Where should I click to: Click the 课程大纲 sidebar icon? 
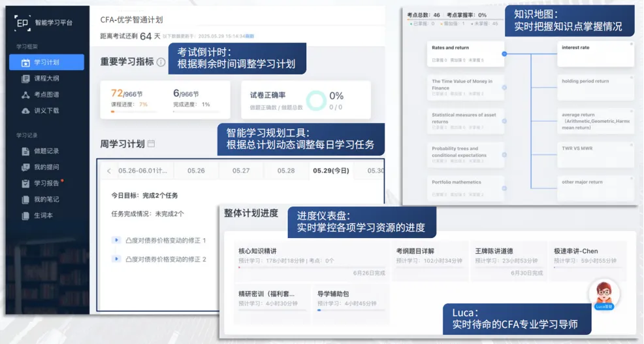point(25,78)
